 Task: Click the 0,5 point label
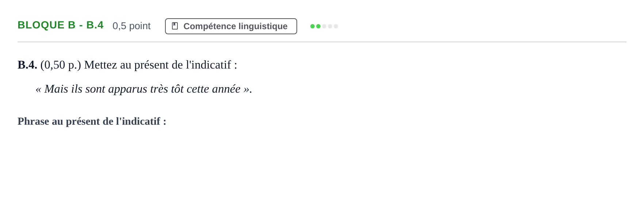[131, 26]
